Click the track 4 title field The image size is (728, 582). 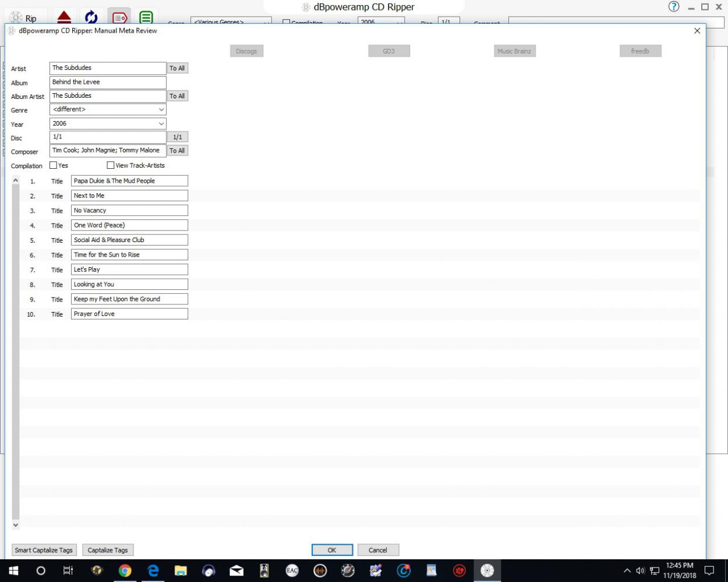point(129,225)
